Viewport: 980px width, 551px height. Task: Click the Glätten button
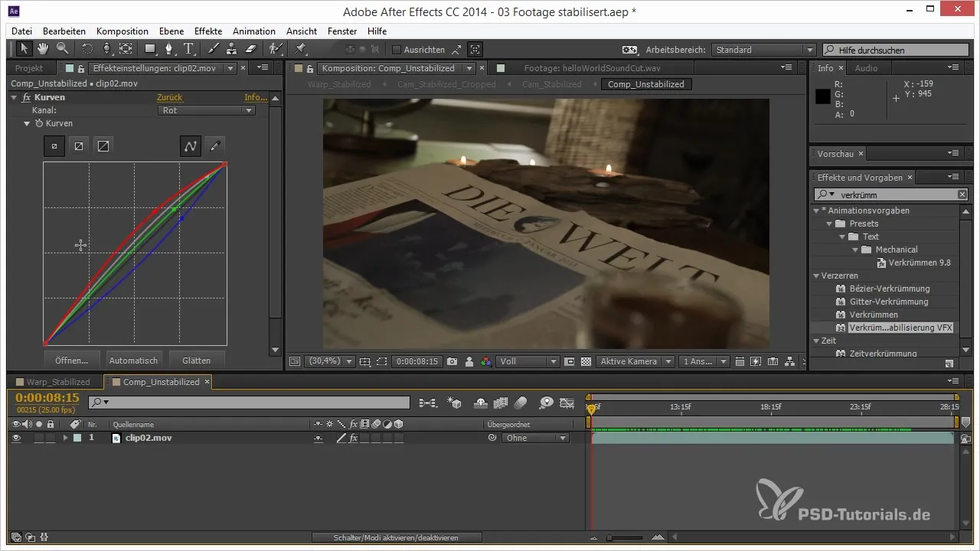(196, 360)
